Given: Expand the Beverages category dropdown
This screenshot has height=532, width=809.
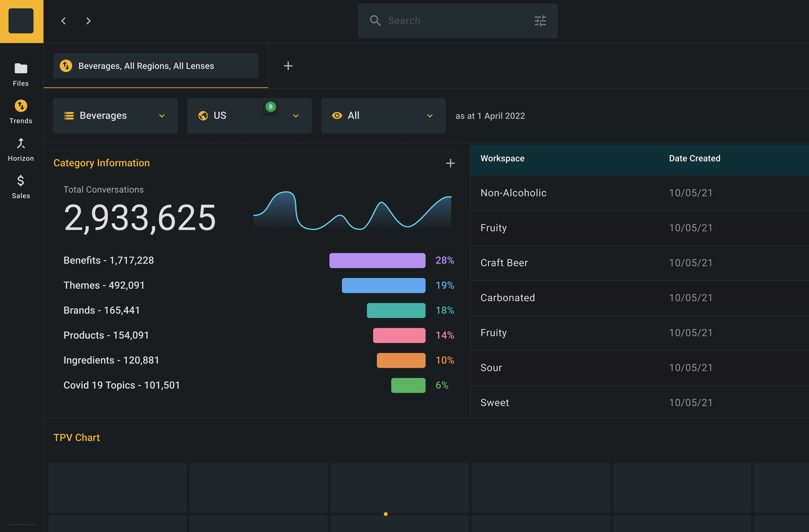Looking at the screenshot, I should click(x=115, y=116).
